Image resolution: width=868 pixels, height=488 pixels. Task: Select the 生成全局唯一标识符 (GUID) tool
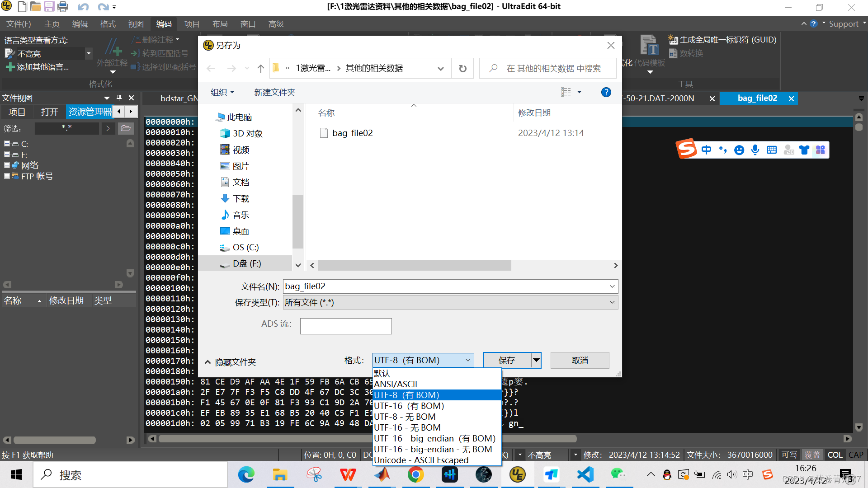point(722,39)
